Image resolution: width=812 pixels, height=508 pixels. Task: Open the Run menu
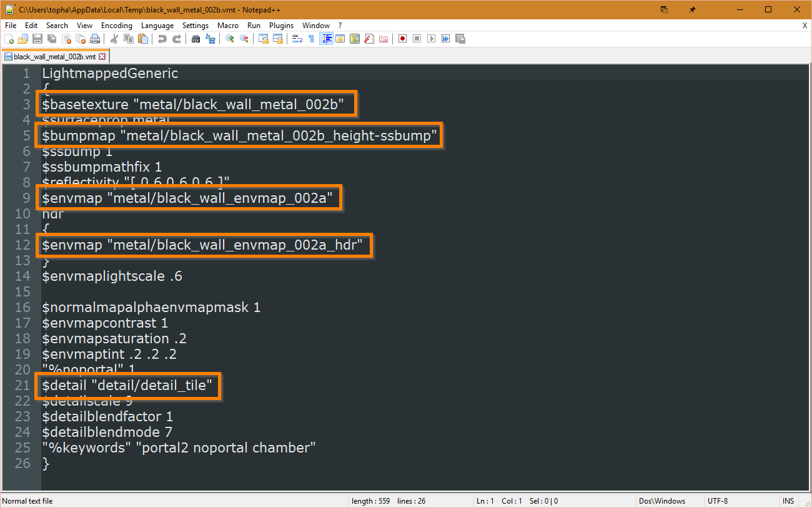click(x=254, y=26)
